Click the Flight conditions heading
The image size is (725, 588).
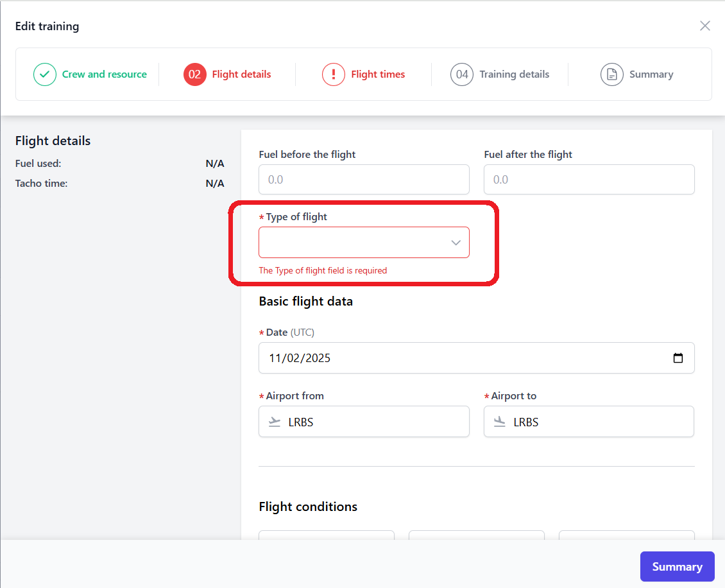pyautogui.click(x=308, y=506)
